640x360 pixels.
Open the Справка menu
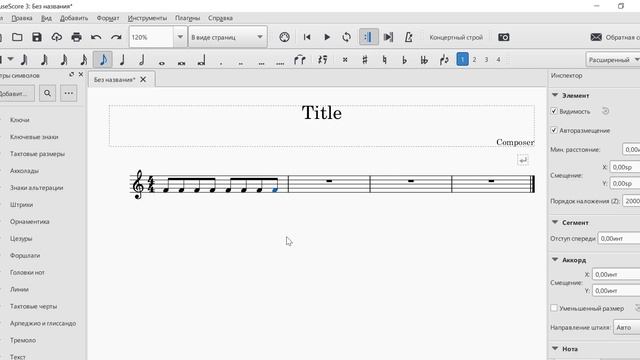tap(220, 18)
